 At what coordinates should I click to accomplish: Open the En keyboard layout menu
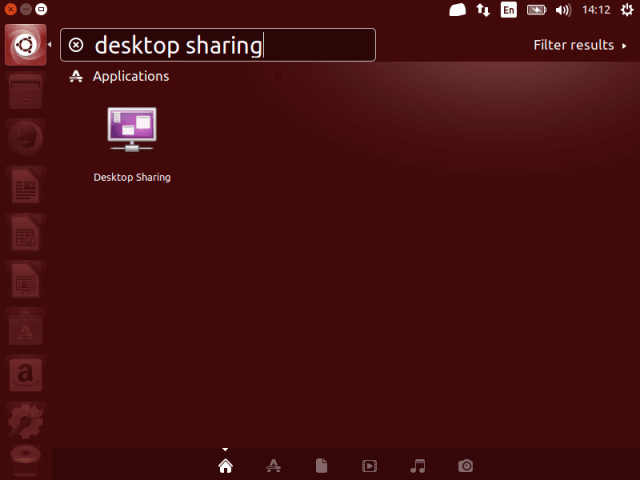(509, 10)
